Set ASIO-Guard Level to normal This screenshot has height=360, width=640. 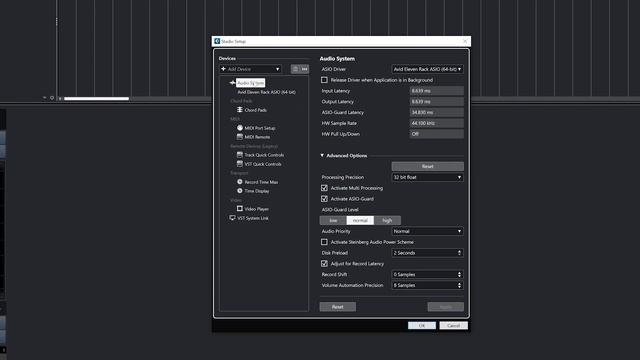coord(360,220)
